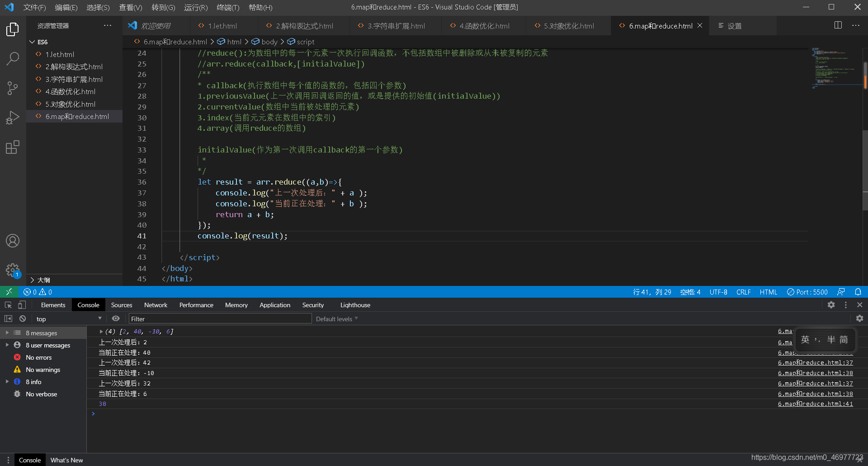Open What's New drawer tab

[66, 460]
